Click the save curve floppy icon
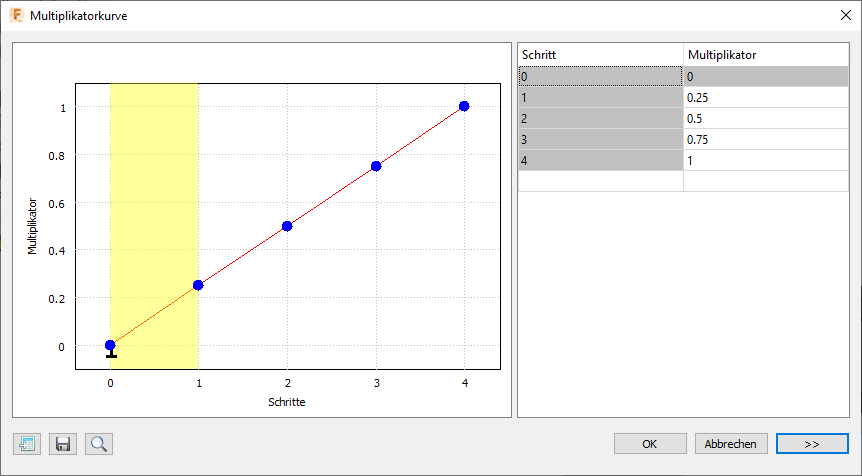The image size is (862, 476). [x=63, y=444]
